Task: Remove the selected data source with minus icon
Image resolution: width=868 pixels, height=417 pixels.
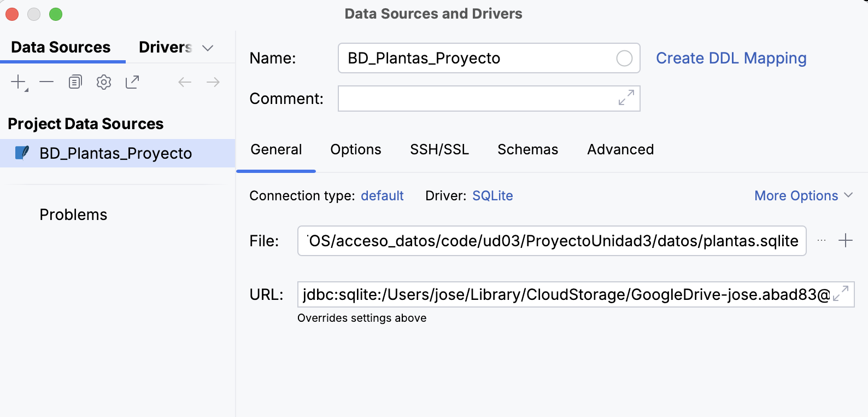Action: click(x=47, y=82)
